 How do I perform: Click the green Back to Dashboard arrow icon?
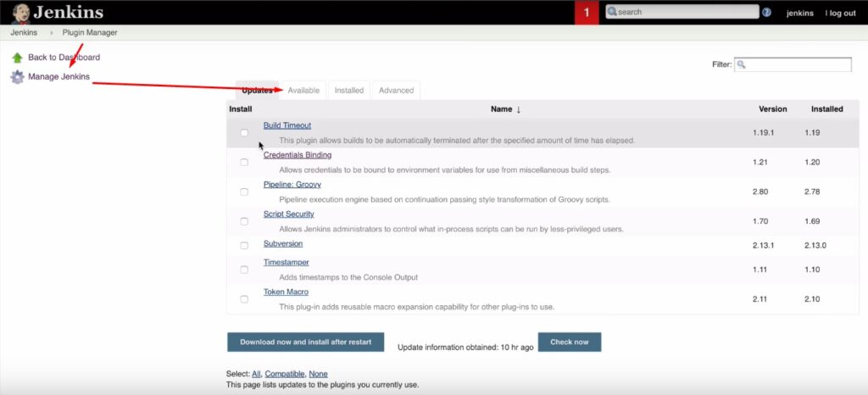17,58
